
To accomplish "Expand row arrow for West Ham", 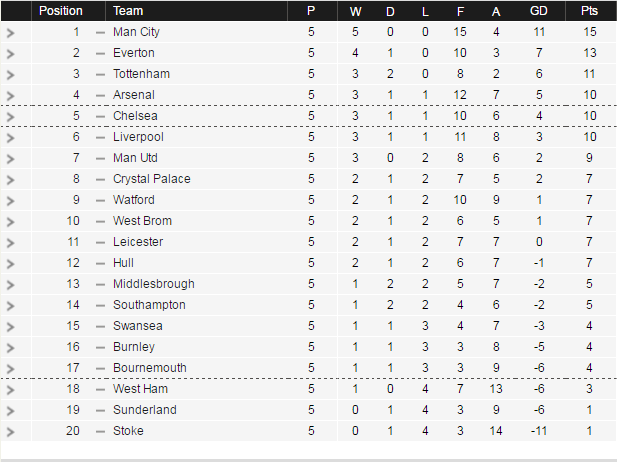I will click(10, 389).
